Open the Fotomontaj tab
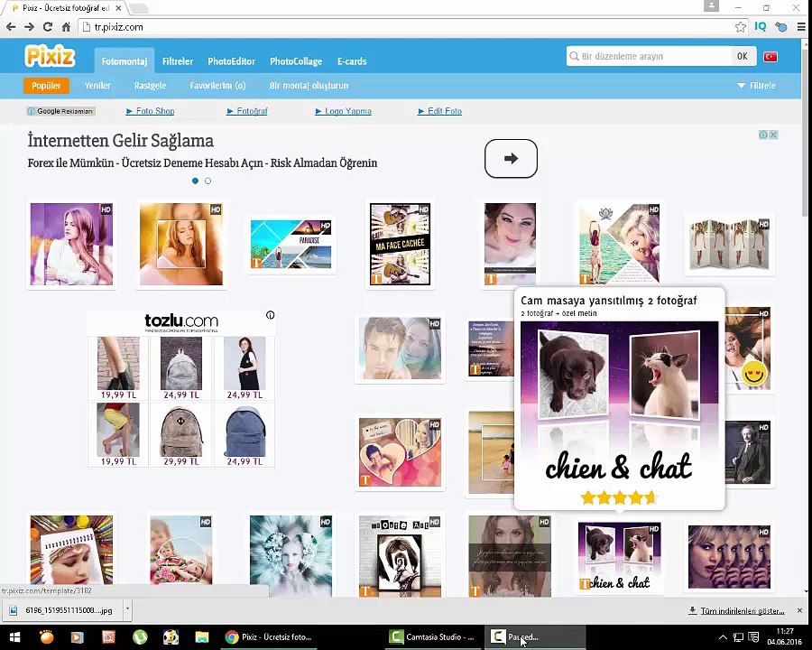 (125, 61)
